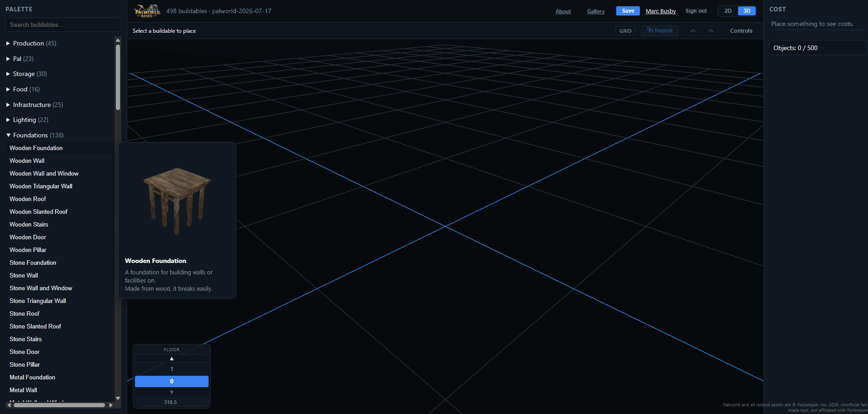Viewport: 868px width, 414px height.
Task: Select Wooden Foundation buildable
Action: (36, 148)
